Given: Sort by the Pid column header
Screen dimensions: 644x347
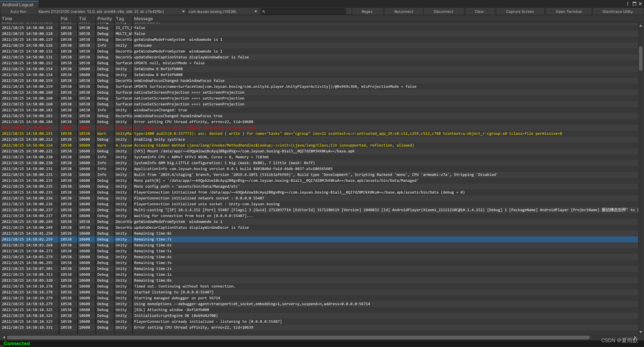Looking at the screenshot, I should click(x=68, y=19).
